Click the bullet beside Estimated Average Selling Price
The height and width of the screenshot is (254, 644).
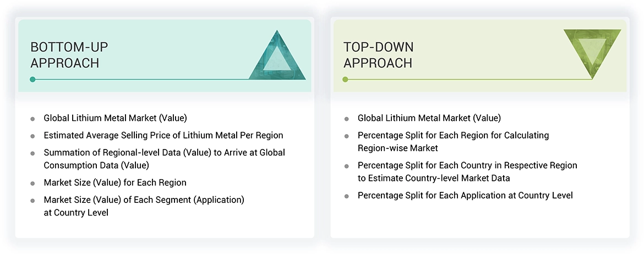coord(32,135)
